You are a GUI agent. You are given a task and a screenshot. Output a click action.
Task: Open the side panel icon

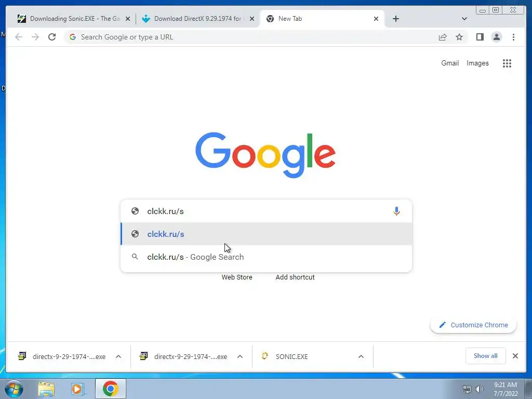click(x=480, y=37)
